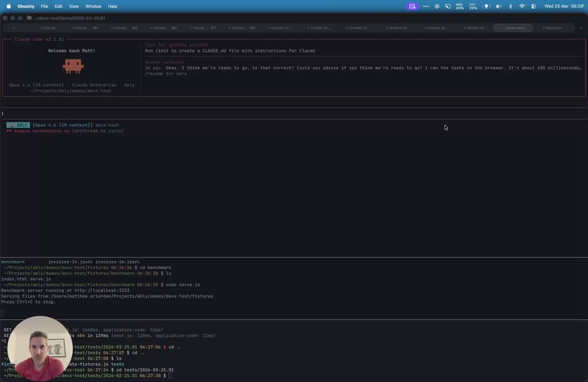
Task: Open the Apple menu
Action: click(x=8, y=6)
